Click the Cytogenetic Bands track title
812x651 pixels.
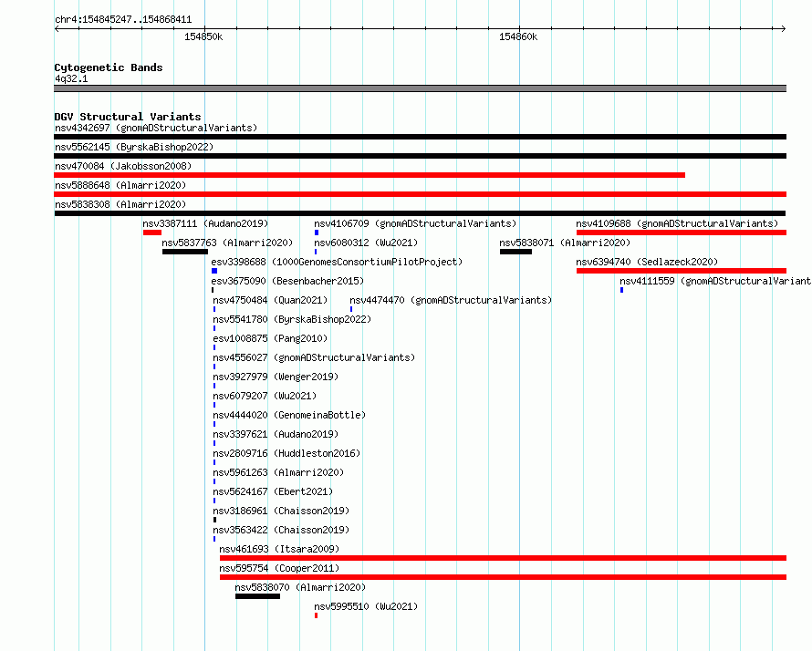[109, 67]
